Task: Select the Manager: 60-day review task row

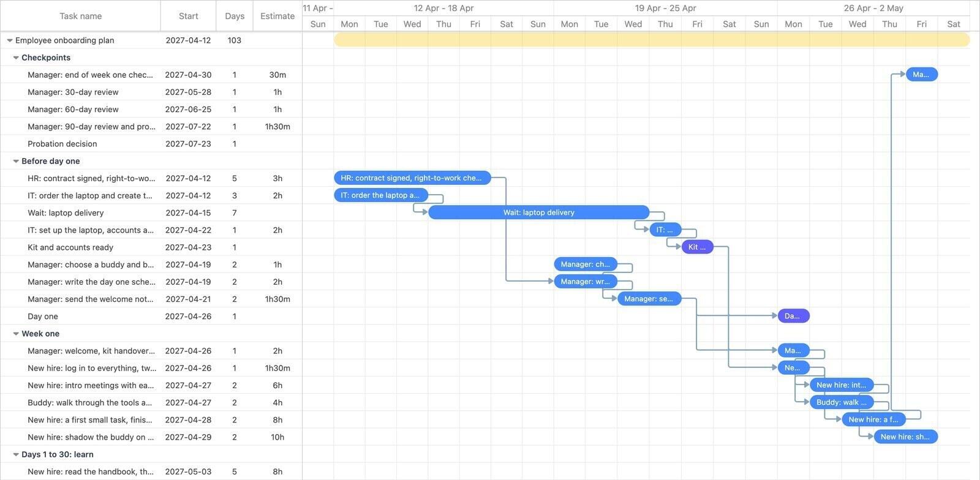Action: click(x=151, y=109)
